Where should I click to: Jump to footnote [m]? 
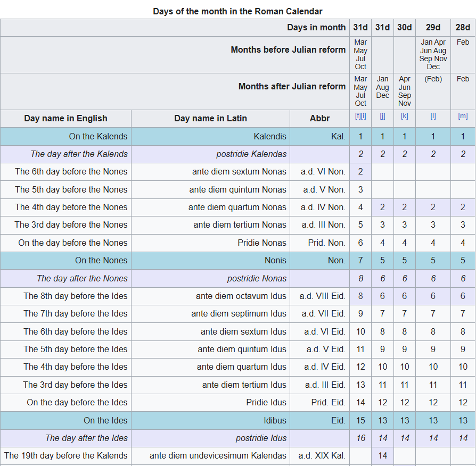[463, 116]
